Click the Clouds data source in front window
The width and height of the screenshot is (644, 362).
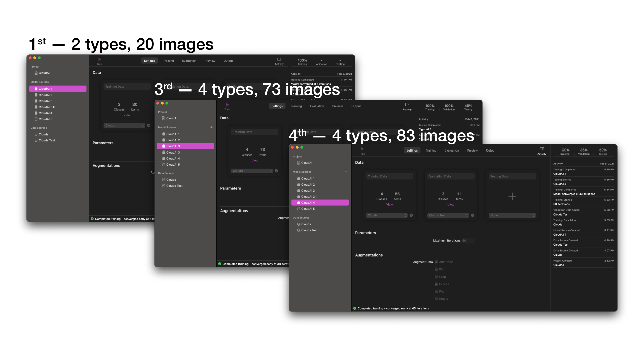tap(306, 224)
